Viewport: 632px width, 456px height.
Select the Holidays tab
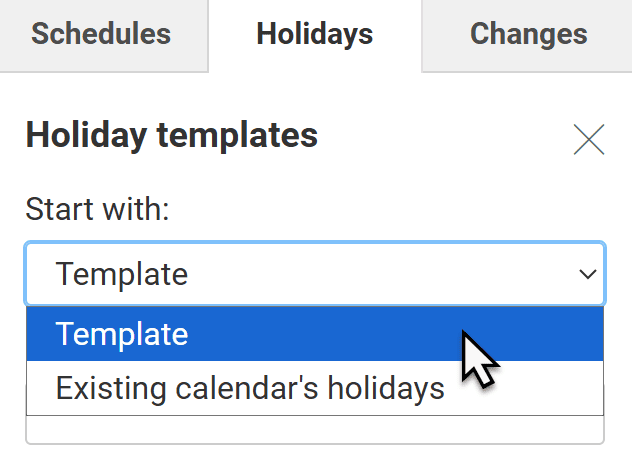coord(314,34)
